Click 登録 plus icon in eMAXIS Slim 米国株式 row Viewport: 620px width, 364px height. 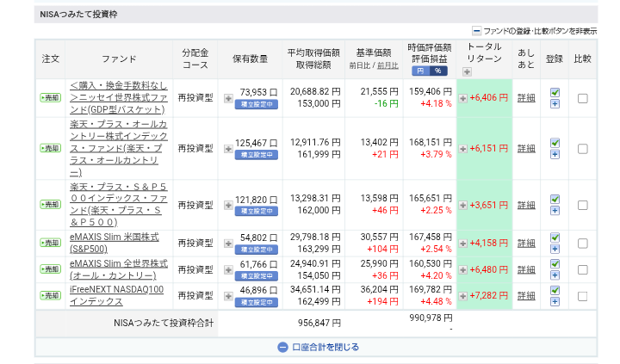tap(555, 249)
